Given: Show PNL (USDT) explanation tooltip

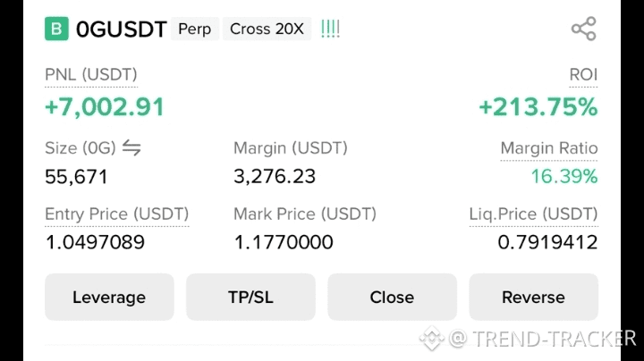Looking at the screenshot, I should [x=90, y=75].
